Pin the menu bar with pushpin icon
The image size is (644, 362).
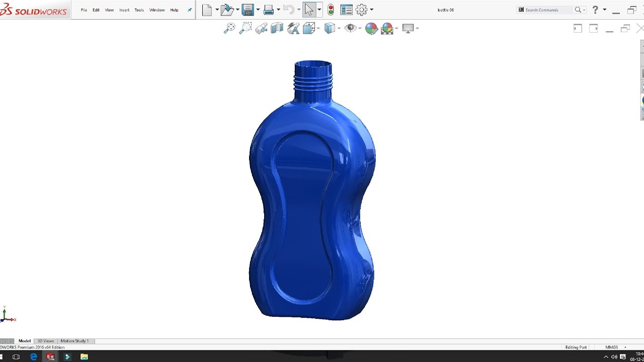pos(190,10)
